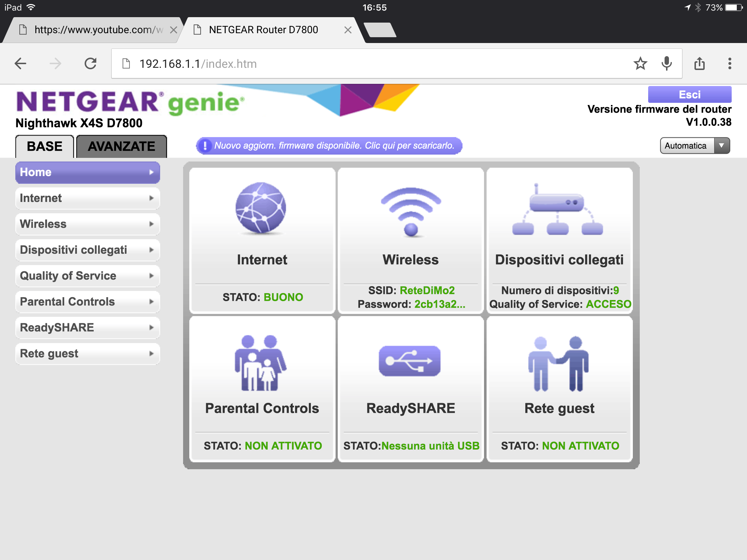Click Quality of Service: ACCESO status
747x560 pixels.
(x=560, y=304)
